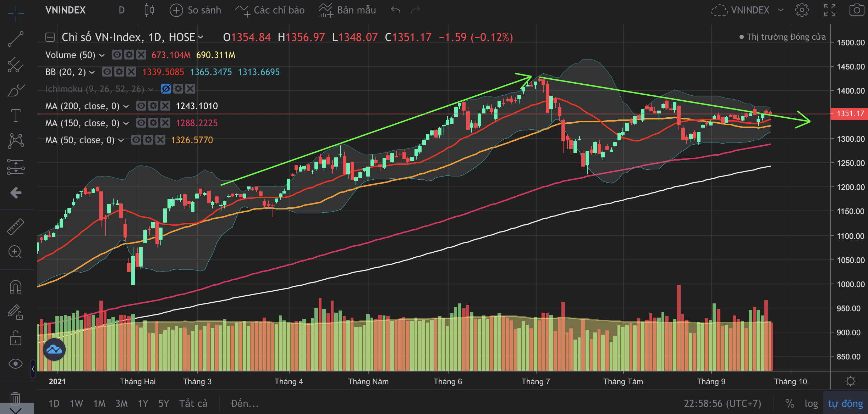Click the candlestick chart style icon
This screenshot has height=414, width=868.
click(149, 10)
